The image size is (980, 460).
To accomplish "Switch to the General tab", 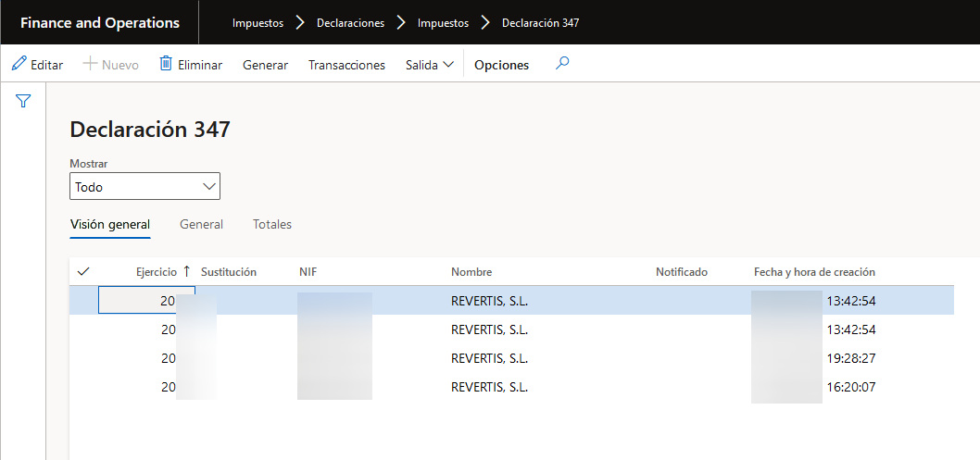I will click(201, 224).
